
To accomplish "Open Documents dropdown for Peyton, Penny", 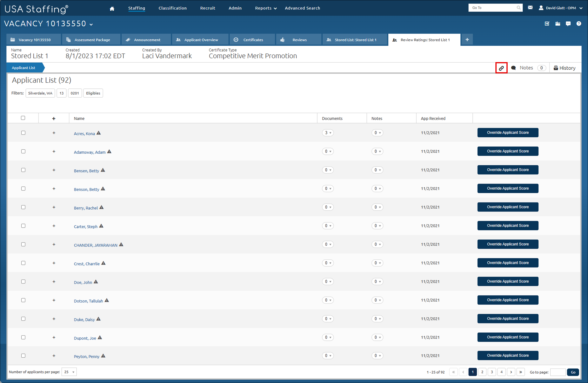I will tap(328, 355).
